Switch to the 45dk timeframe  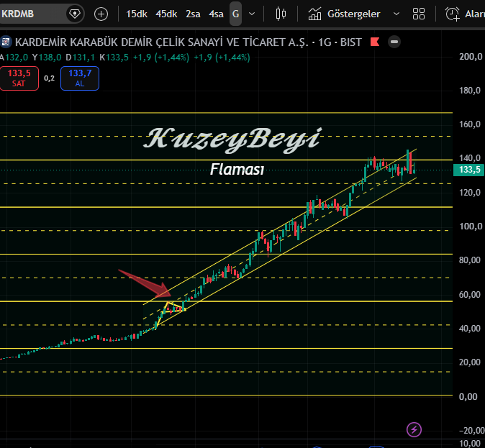(x=166, y=14)
